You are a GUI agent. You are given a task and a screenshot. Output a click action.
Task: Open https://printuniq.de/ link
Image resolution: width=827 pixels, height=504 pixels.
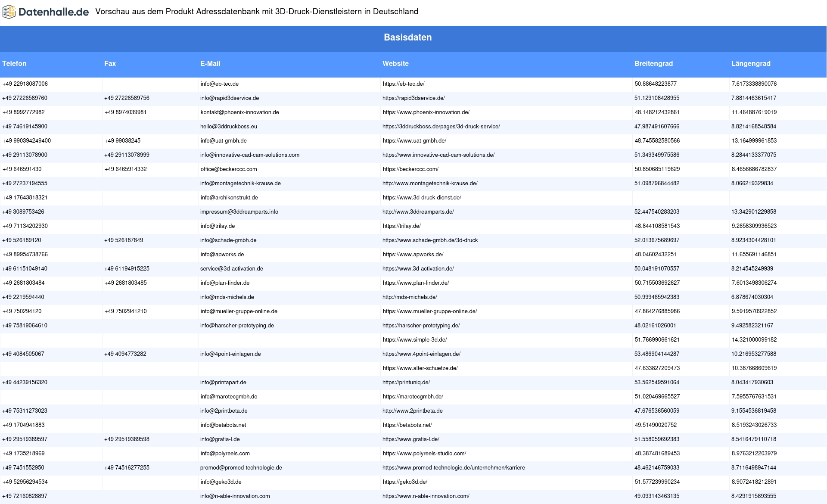[406, 383]
